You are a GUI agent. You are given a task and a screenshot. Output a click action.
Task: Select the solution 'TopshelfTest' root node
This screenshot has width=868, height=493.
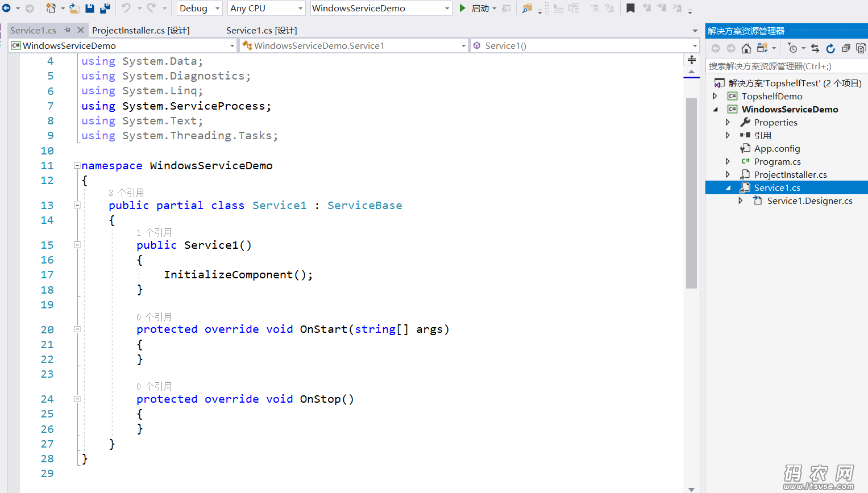[795, 83]
